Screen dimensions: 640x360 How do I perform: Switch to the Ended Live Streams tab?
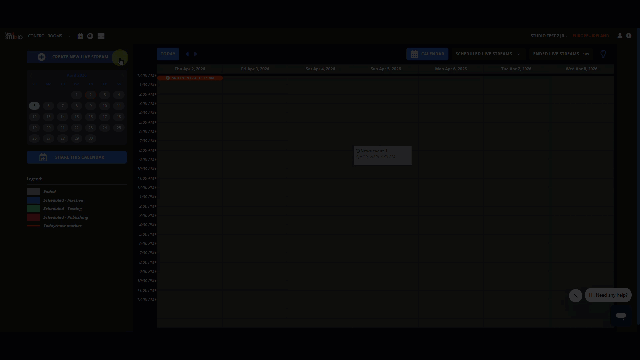coord(560,54)
